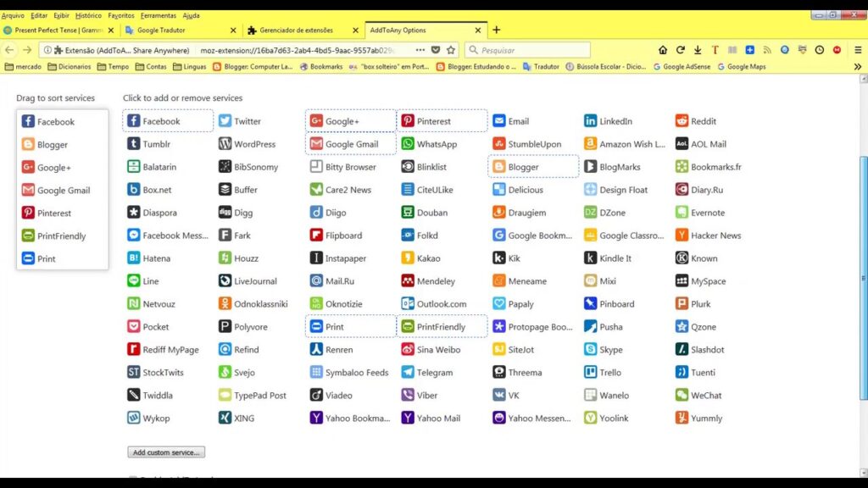
Task: Open the downloads toolbar icon
Action: pos(698,50)
